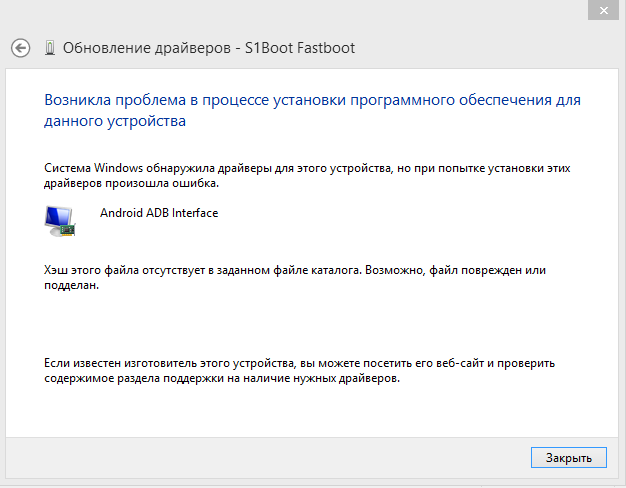Click the line "Если известен изготовитель этого устройства"

[x=299, y=363]
